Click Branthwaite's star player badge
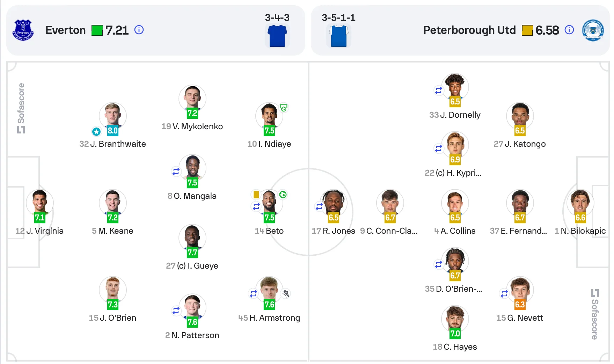614x364 pixels. [x=96, y=131]
